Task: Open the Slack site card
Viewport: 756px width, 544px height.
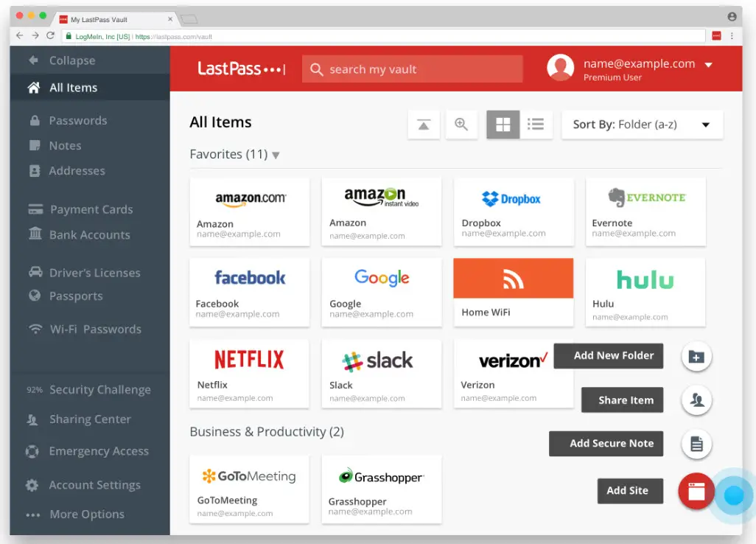Action: click(382, 374)
